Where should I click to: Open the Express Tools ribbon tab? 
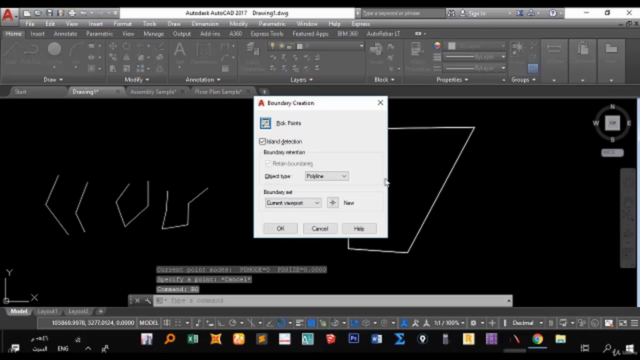pos(267,34)
